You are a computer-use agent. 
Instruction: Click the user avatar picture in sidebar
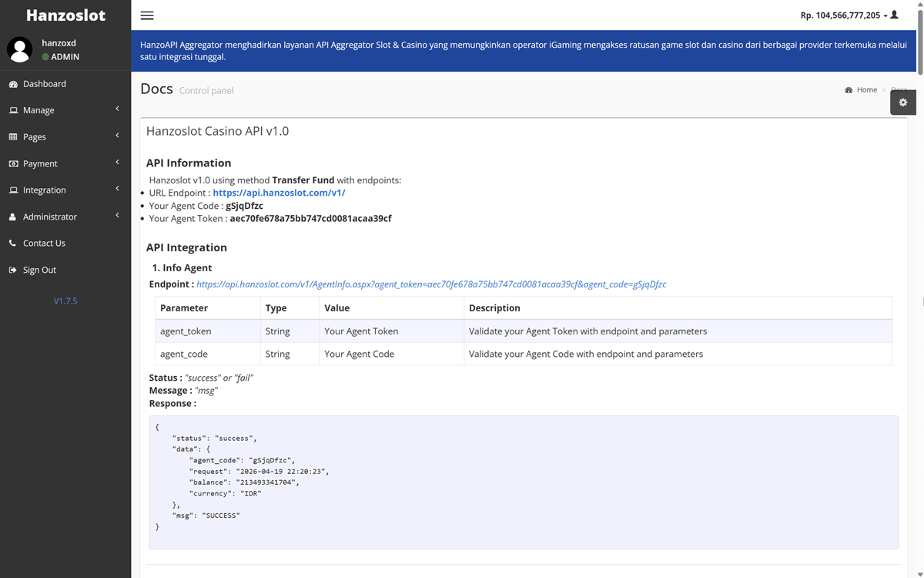pos(20,49)
